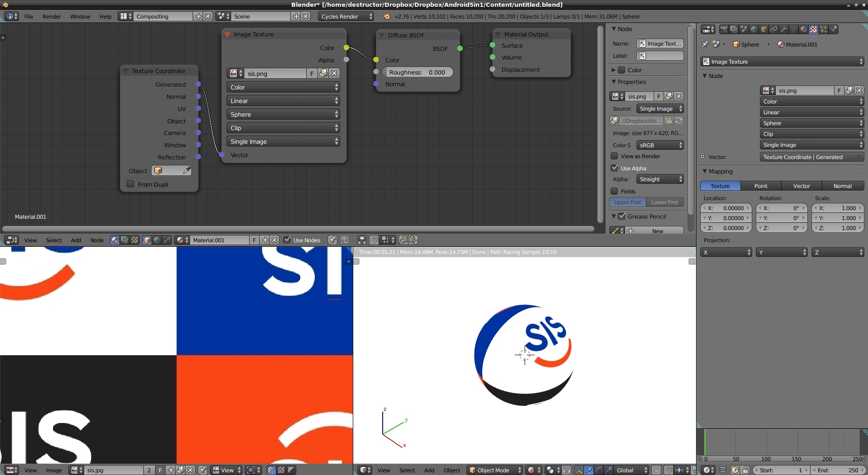Open image file icon next to sis.png node field

(323, 73)
